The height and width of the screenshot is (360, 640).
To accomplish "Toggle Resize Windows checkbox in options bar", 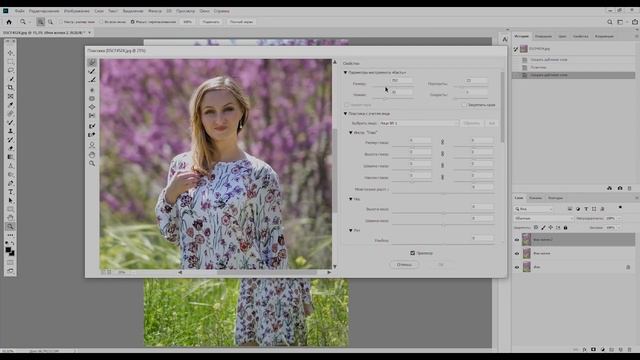I will pyautogui.click(x=61, y=22).
